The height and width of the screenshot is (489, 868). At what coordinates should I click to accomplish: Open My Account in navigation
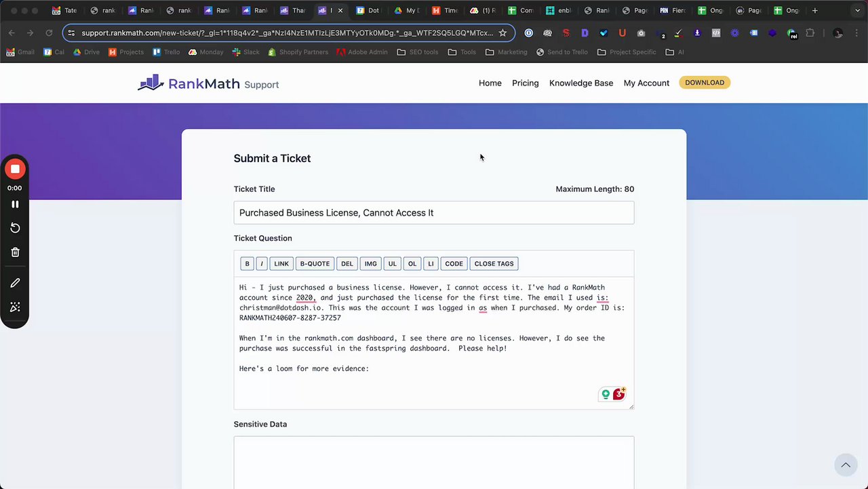click(646, 83)
